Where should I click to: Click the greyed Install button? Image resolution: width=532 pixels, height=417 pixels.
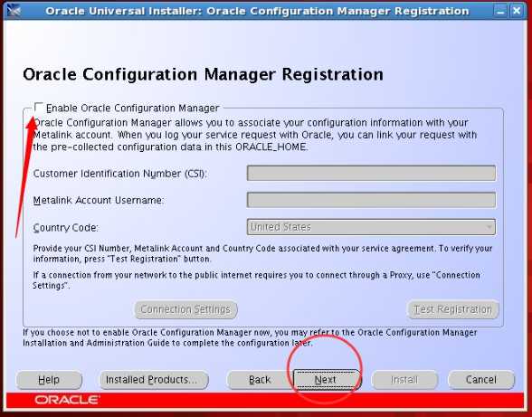pos(404,380)
